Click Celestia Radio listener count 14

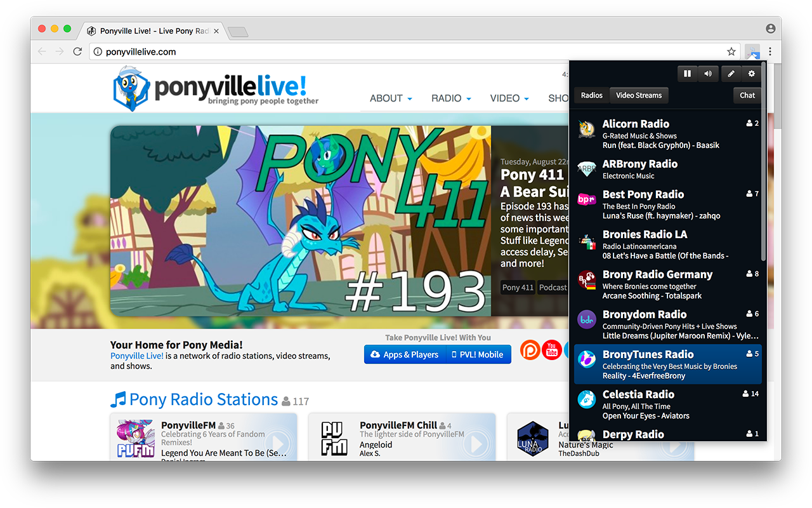(x=750, y=394)
